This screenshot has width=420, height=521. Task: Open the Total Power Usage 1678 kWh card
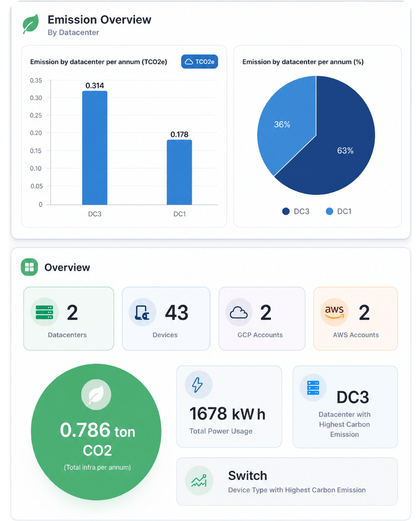tap(229, 407)
